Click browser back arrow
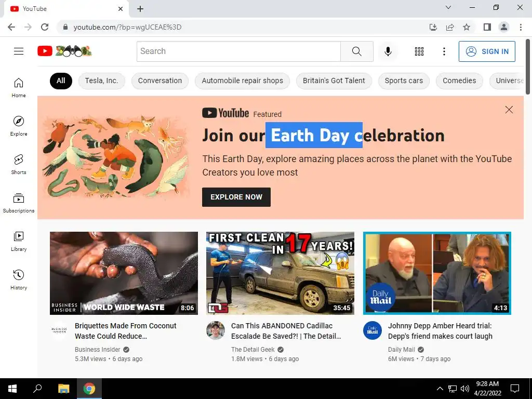This screenshot has width=532, height=399. tap(11, 27)
